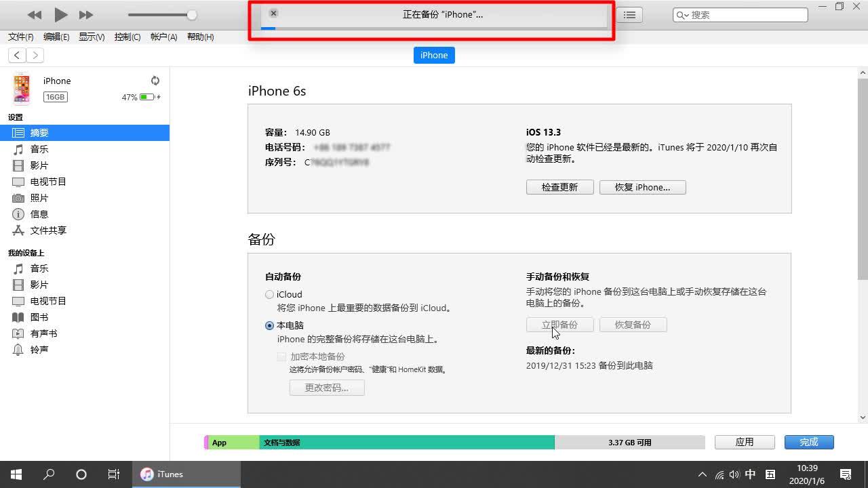868x488 pixels.
Task: Open the 显示(V) menu
Action: click(92, 37)
